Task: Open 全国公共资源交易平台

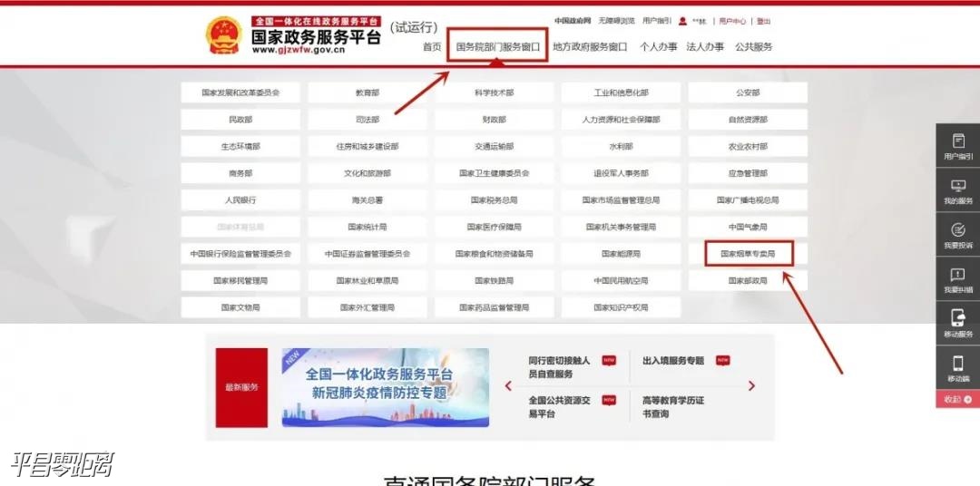Action: pyautogui.click(x=559, y=407)
